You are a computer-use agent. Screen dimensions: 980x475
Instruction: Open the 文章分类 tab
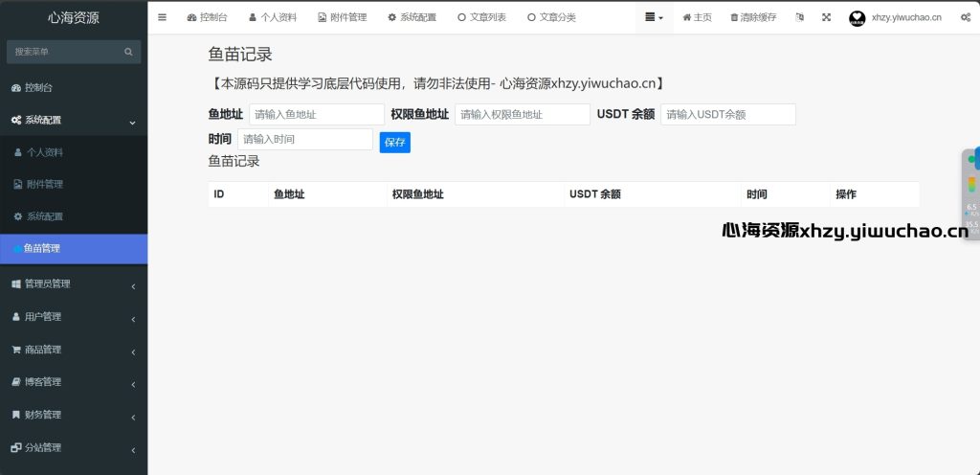551,17
